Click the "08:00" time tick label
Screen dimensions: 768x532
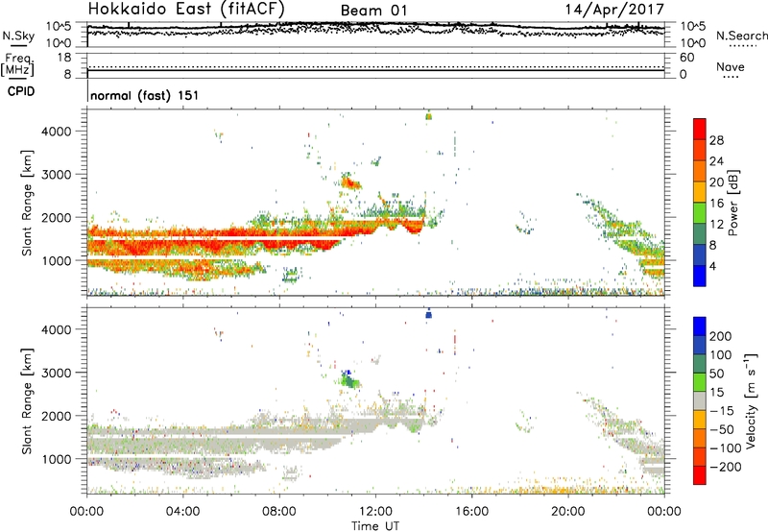pyautogui.click(x=279, y=512)
